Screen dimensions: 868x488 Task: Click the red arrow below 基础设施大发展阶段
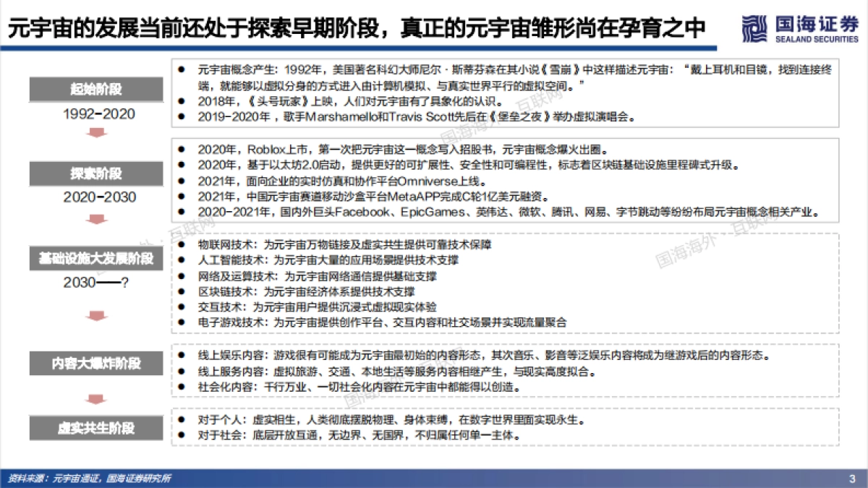(95, 314)
